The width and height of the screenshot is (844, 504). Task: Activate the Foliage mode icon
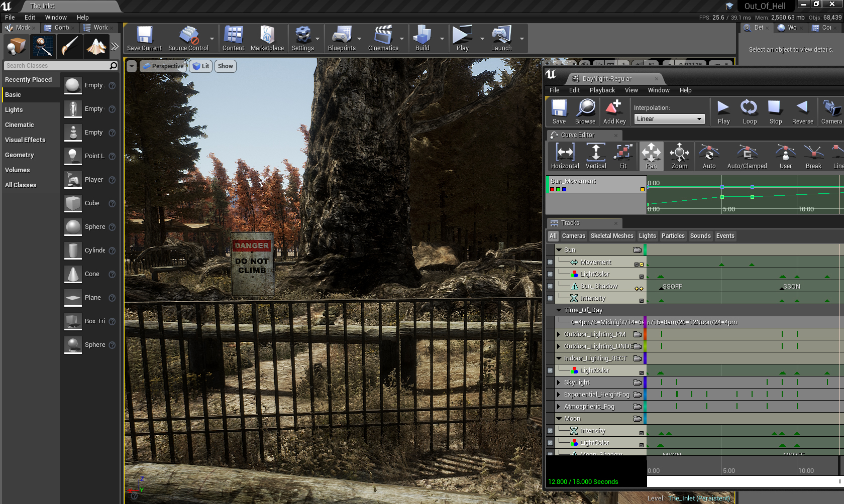pos(96,47)
